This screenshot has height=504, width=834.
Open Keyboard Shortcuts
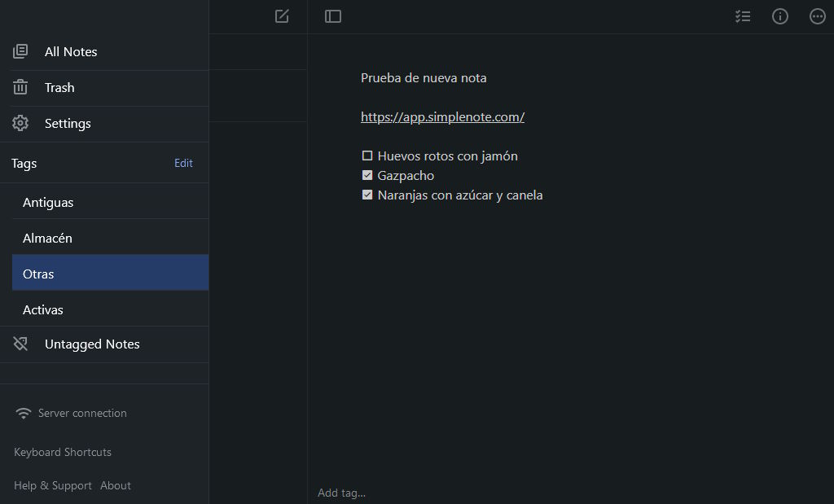tap(63, 453)
